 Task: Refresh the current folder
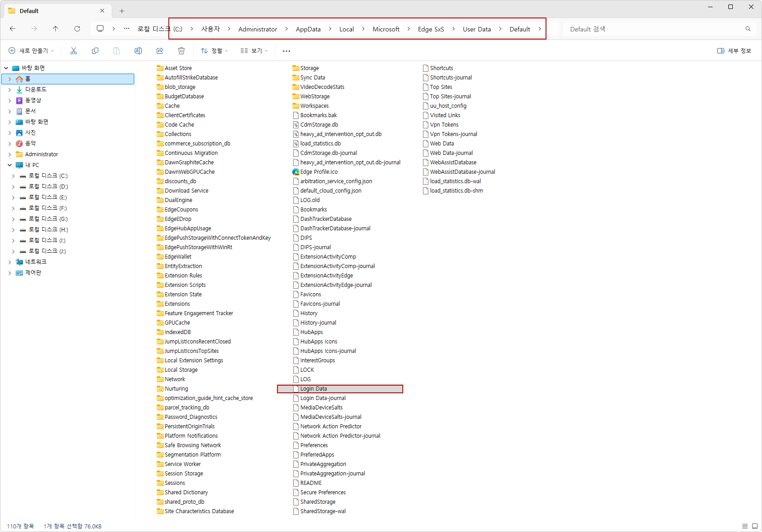coord(77,29)
